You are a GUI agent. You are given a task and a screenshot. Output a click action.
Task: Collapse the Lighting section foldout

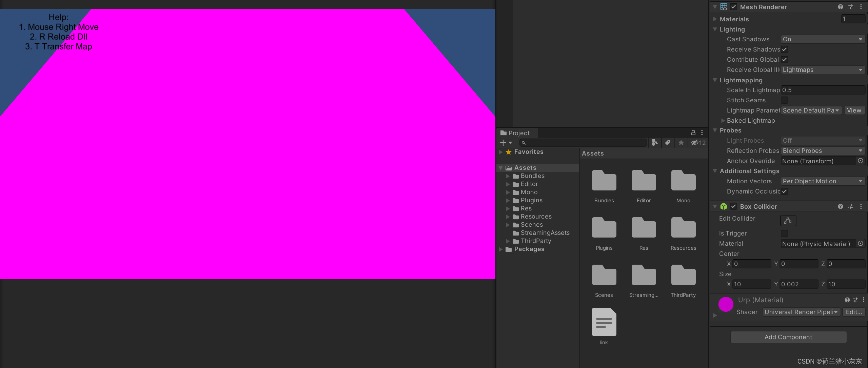coord(715,29)
